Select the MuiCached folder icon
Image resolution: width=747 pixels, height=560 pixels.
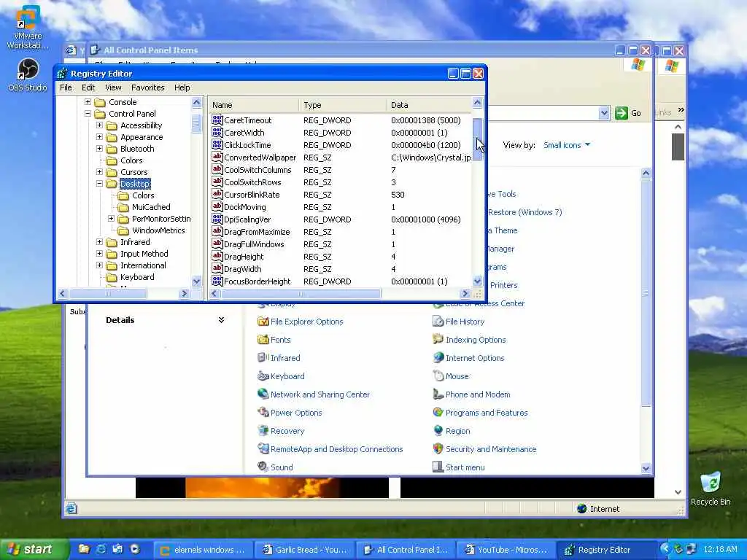(123, 207)
